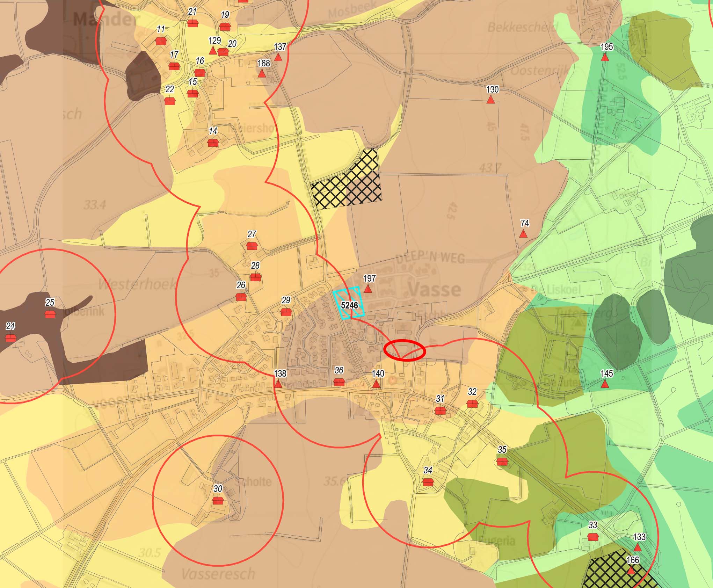
Task: Click the triangle marker numbered 74
Action: click(523, 234)
